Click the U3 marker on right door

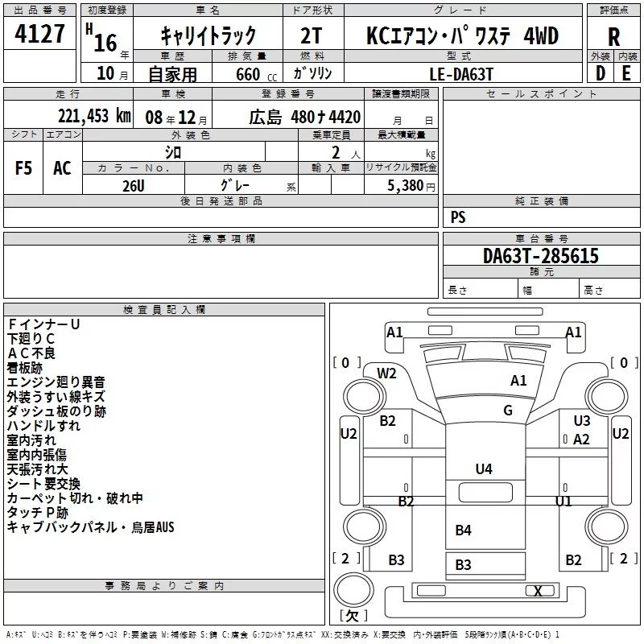pos(581,420)
